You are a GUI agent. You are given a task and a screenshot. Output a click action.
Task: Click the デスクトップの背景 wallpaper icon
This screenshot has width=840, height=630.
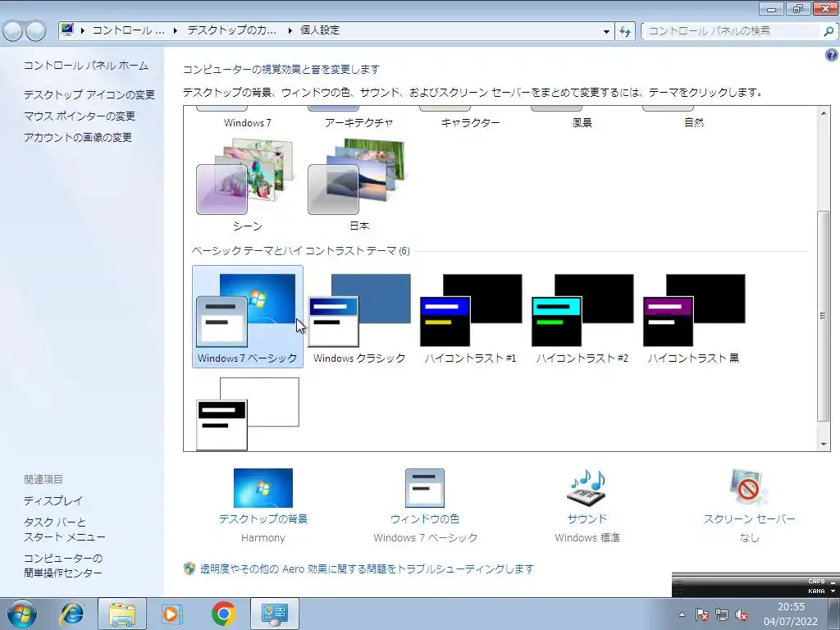263,488
